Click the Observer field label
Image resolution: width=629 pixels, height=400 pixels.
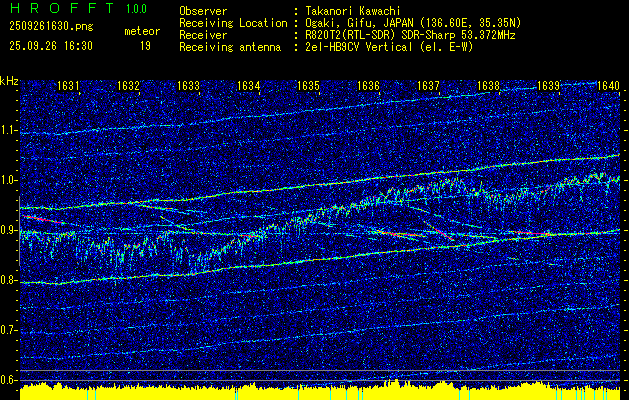(203, 11)
